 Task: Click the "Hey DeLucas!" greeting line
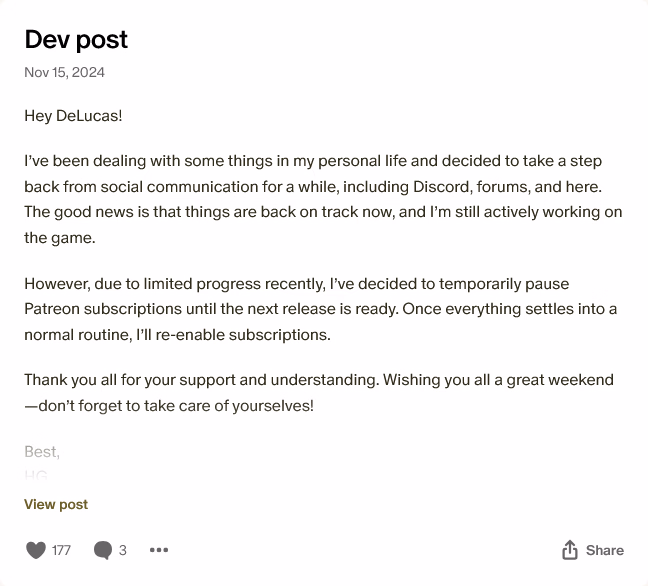(73, 115)
